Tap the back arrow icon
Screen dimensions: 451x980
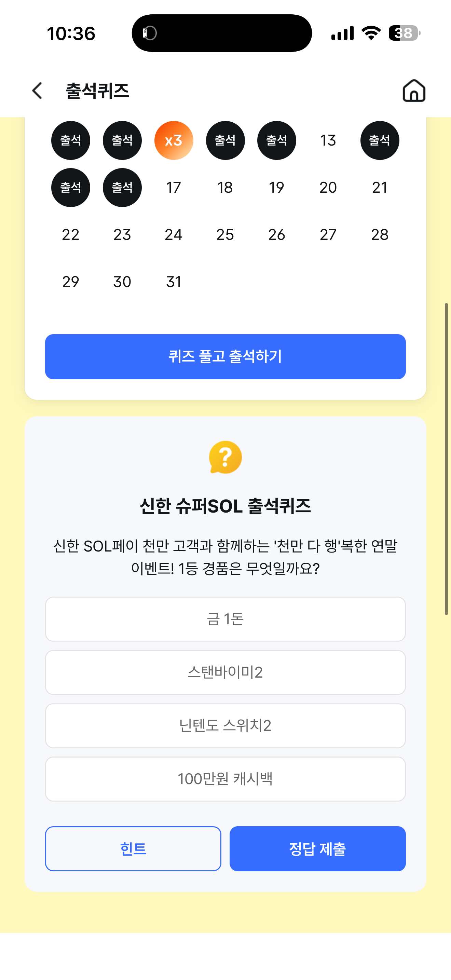[37, 91]
